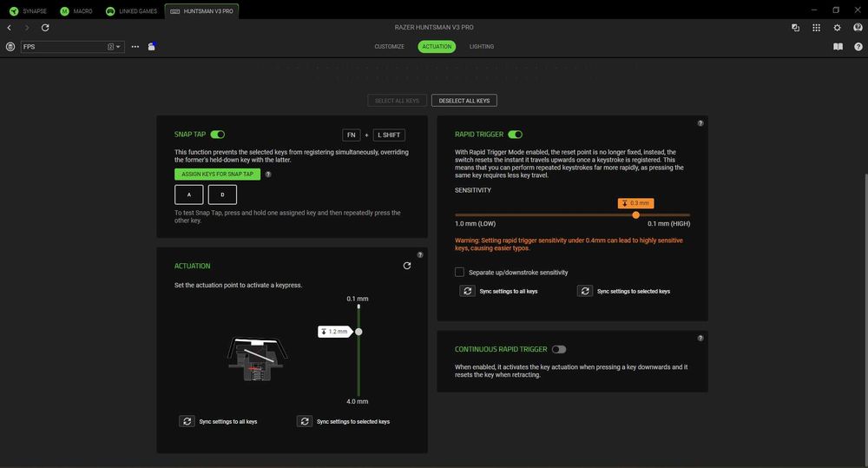Switch to the Synapse tab
This screenshot has width=868, height=468.
point(29,11)
